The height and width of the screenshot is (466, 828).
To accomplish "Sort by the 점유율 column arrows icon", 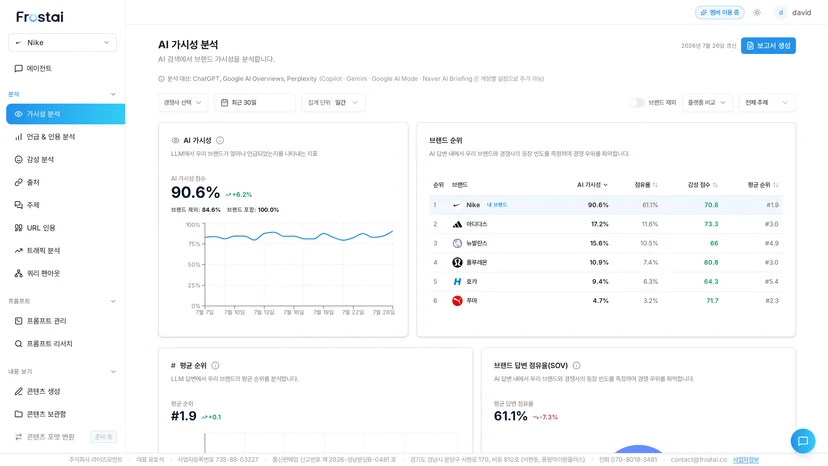I will pos(655,185).
